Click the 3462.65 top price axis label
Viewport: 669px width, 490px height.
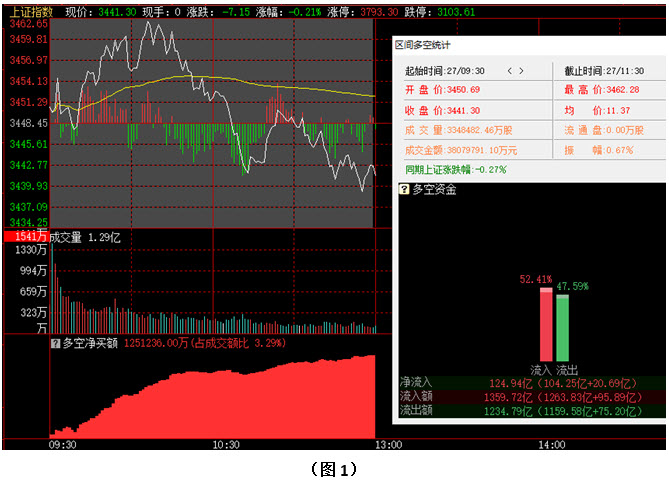(29, 23)
